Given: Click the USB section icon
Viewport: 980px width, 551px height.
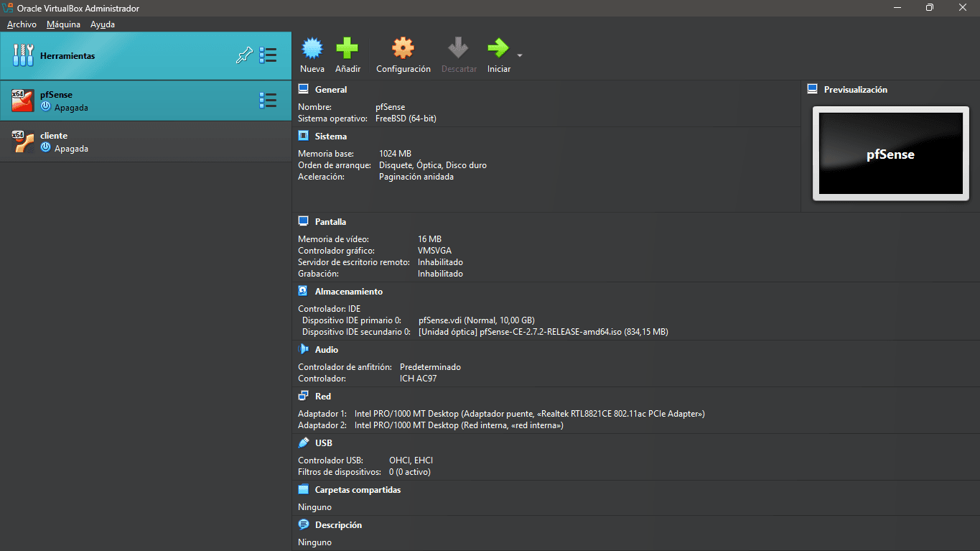Looking at the screenshot, I should coord(303,443).
